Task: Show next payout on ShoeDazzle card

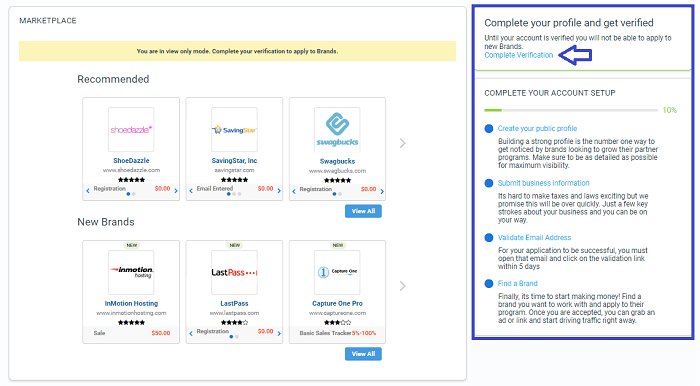Action: click(176, 191)
